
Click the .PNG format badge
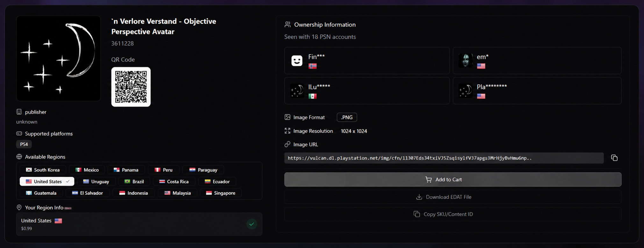pos(347,117)
